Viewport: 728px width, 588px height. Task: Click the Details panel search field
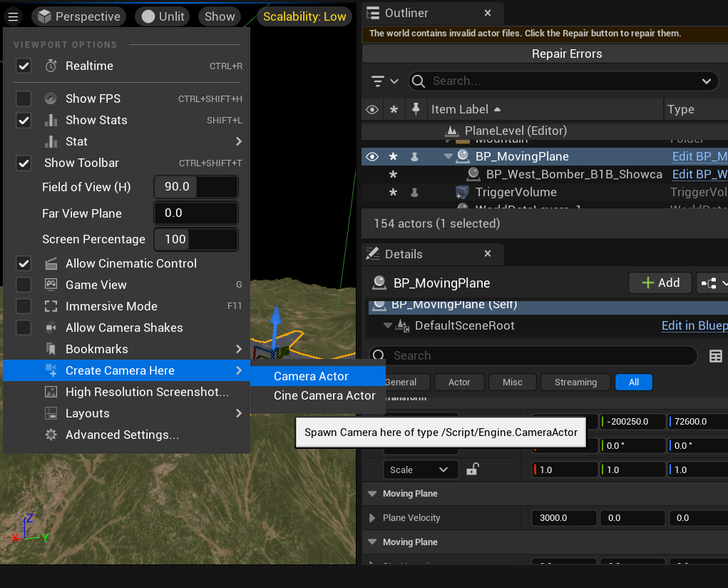point(533,355)
